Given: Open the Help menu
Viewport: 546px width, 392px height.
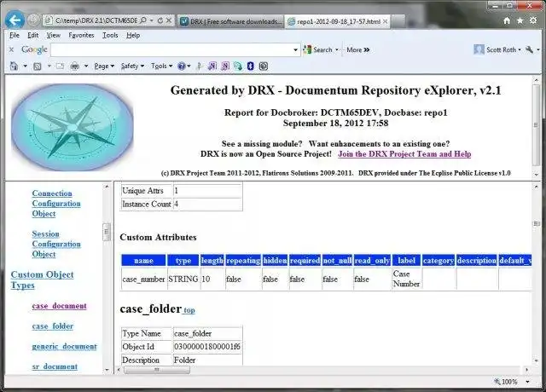Looking at the screenshot, I should [133, 35].
